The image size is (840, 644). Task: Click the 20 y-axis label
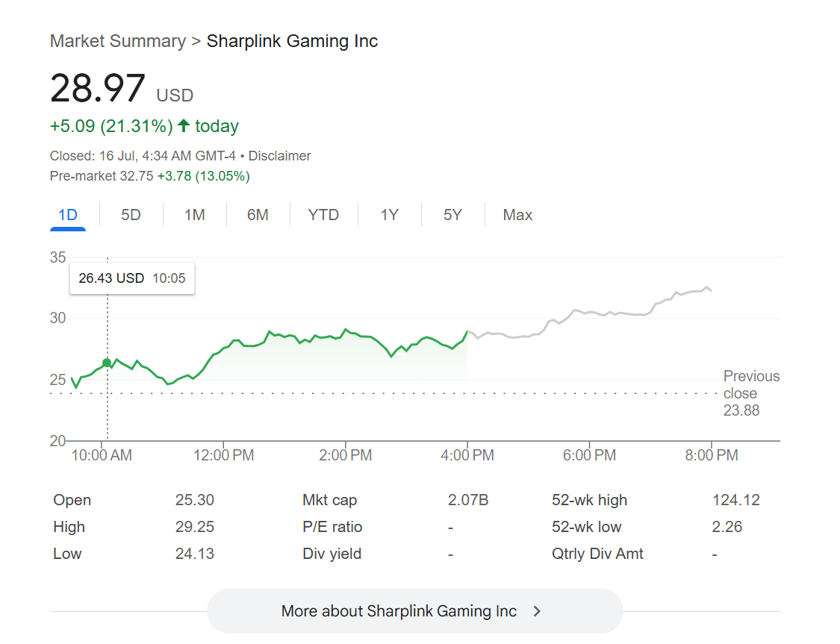pyautogui.click(x=57, y=441)
